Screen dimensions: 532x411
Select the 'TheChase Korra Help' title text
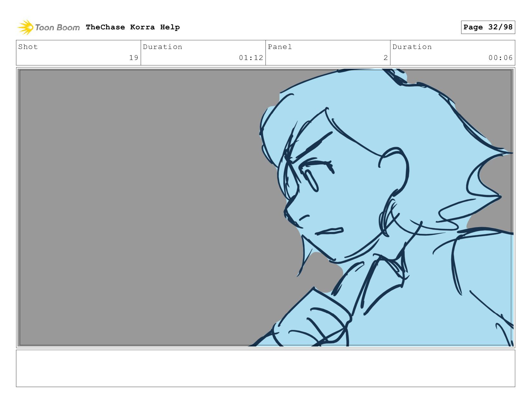[x=133, y=27]
